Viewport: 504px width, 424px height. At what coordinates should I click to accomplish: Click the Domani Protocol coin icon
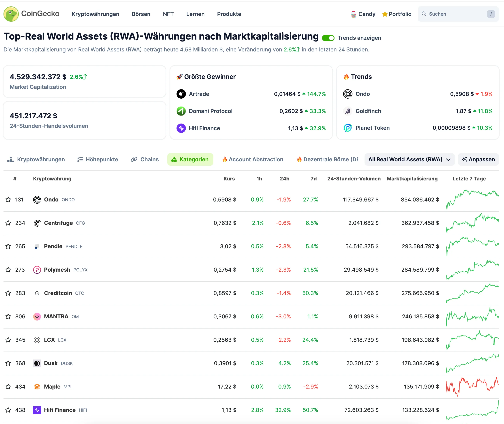tap(181, 111)
